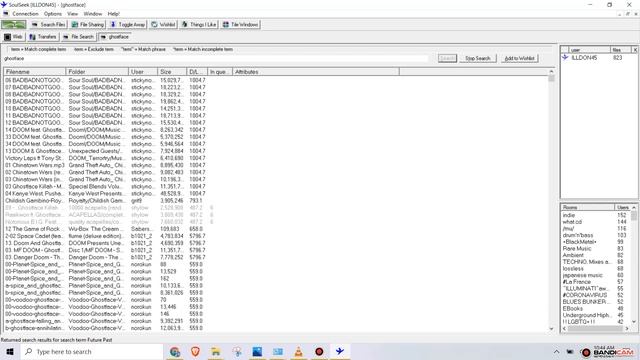
Task: Switch to the File Search tab
Action: 78,37
